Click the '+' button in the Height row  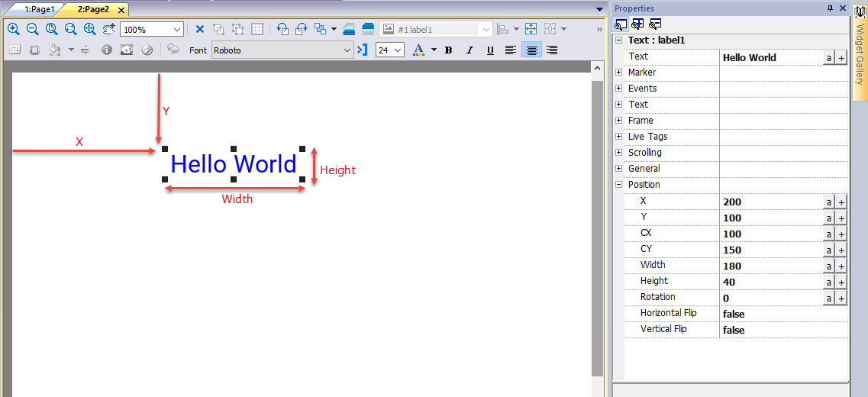click(x=841, y=282)
